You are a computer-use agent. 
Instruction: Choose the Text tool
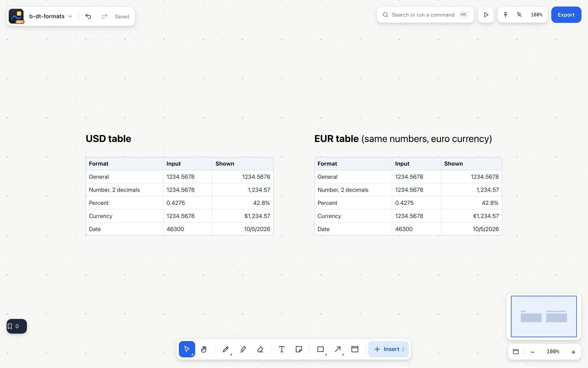tap(282, 349)
